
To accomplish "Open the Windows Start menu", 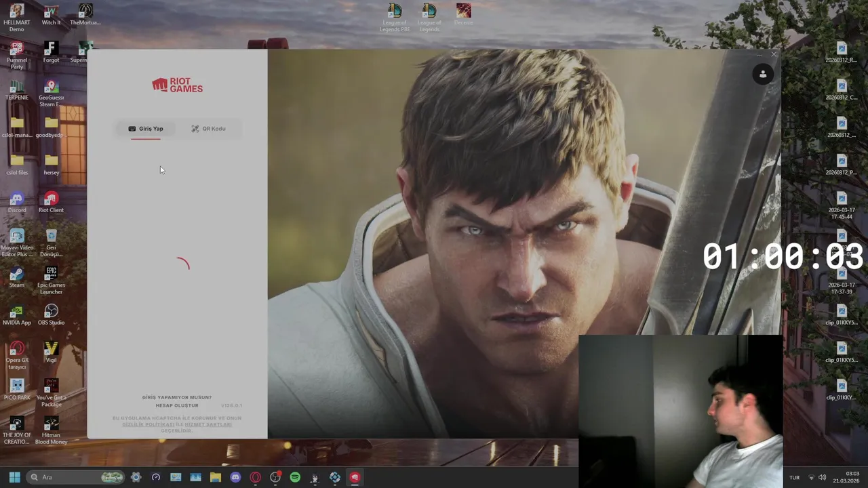I will tap(14, 477).
